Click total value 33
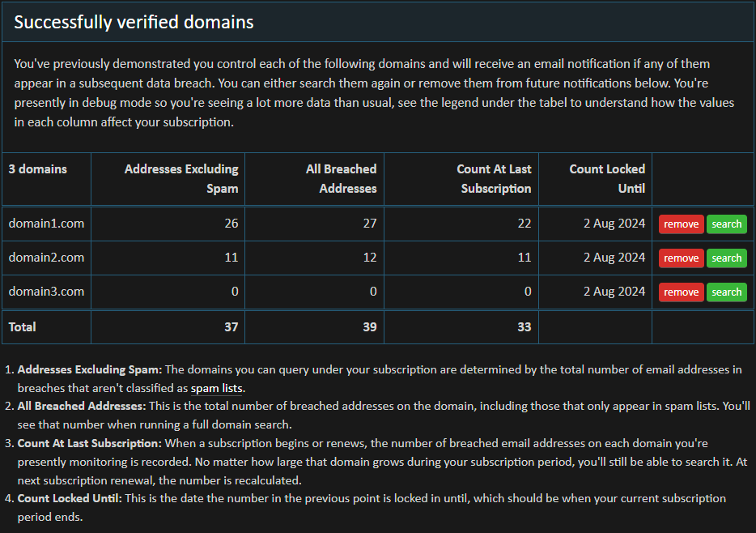 click(x=524, y=327)
